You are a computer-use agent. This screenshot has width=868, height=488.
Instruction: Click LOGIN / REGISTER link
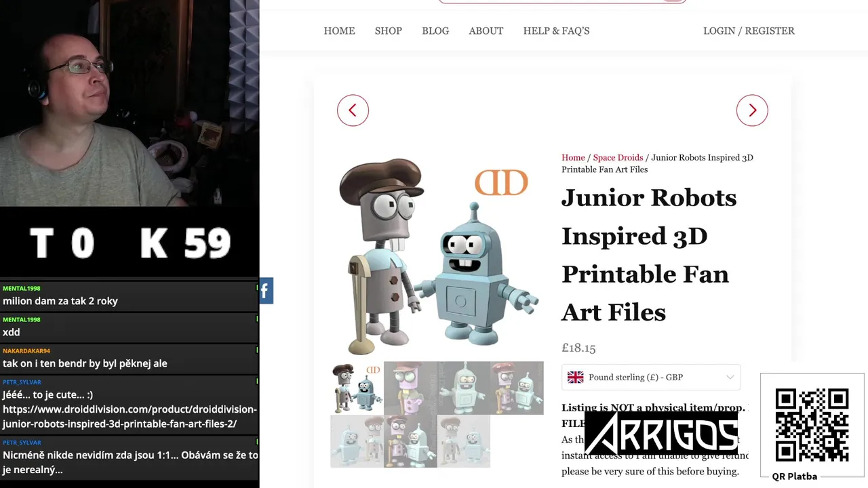749,30
